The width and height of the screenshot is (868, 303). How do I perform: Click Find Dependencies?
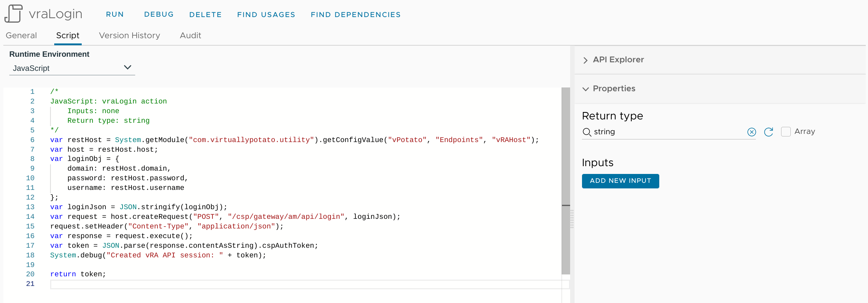(x=356, y=14)
